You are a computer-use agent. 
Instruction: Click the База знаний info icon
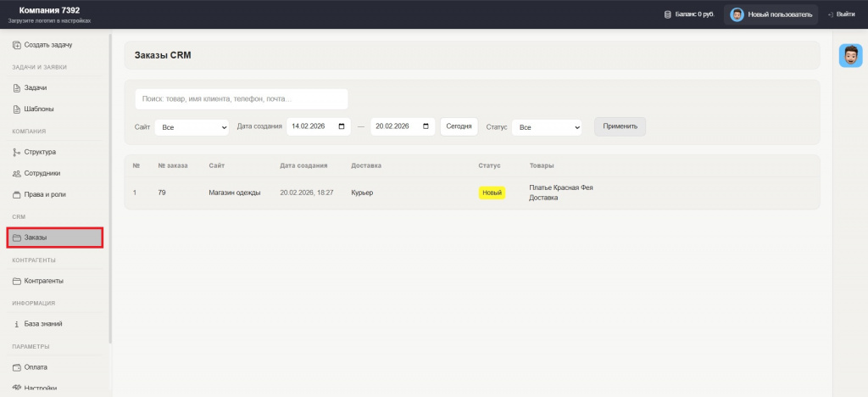pyautogui.click(x=17, y=323)
